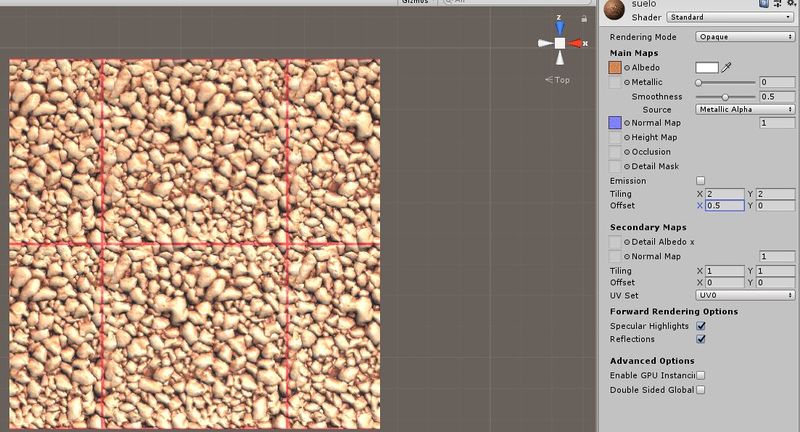Select the textured rock plane in Scene view
Image resolution: width=800 pixels, height=432 pixels.
pyautogui.click(x=194, y=244)
